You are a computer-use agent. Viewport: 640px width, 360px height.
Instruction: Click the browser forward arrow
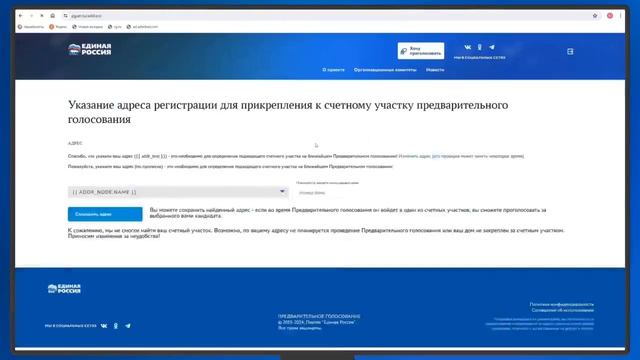(x=31, y=16)
